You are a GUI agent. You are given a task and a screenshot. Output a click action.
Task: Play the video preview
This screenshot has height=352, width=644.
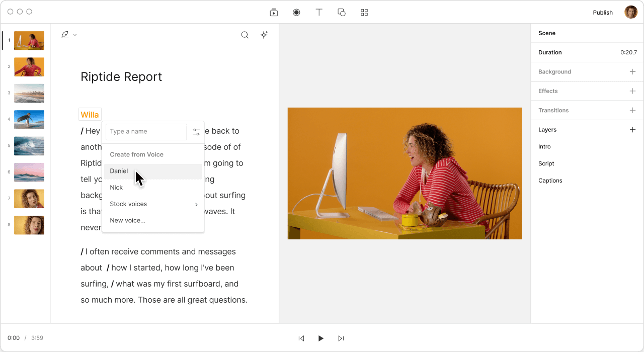coord(321,338)
